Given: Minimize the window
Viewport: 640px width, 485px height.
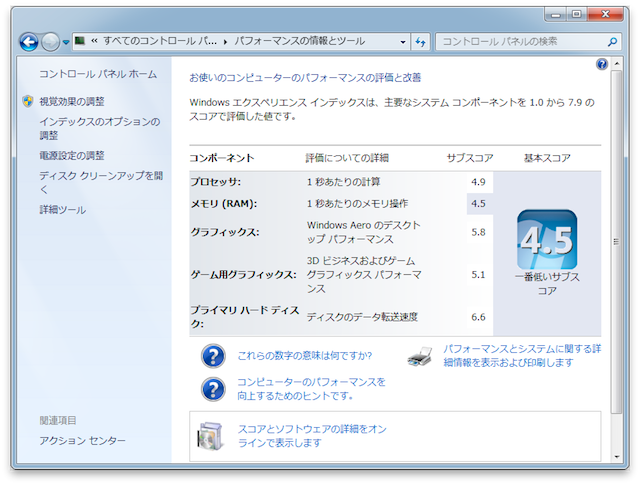Looking at the screenshot, I should point(556,15).
